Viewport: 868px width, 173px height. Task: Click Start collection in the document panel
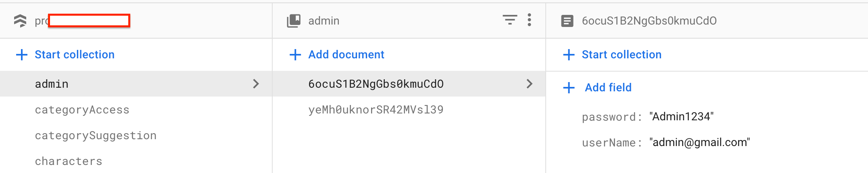click(x=621, y=55)
